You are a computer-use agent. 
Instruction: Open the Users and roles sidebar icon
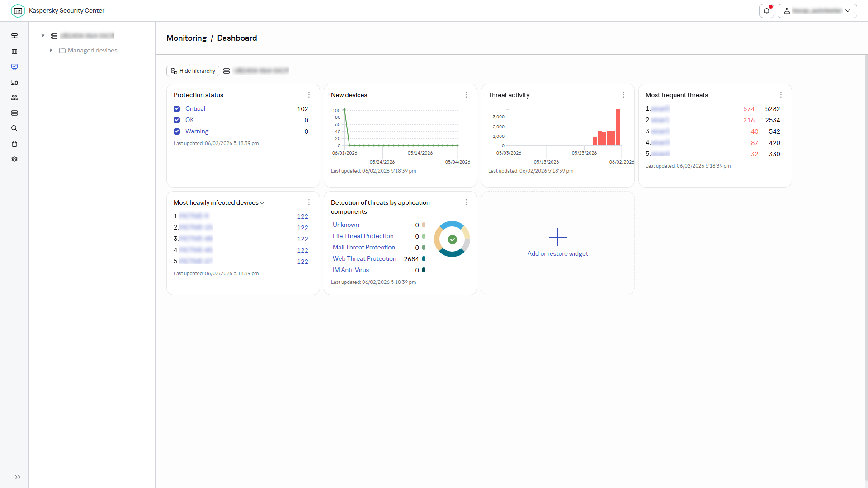point(14,98)
